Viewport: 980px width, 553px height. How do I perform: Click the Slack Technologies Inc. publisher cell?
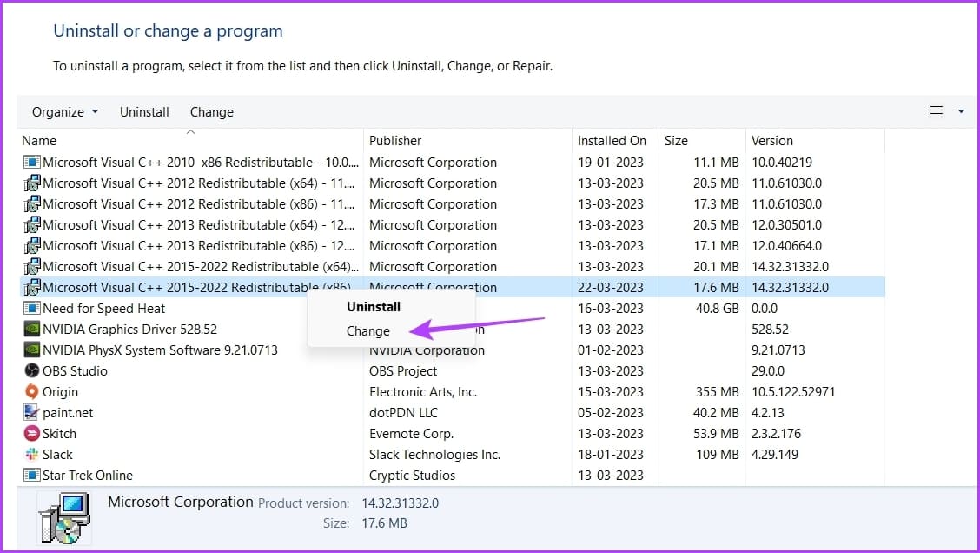(x=434, y=454)
